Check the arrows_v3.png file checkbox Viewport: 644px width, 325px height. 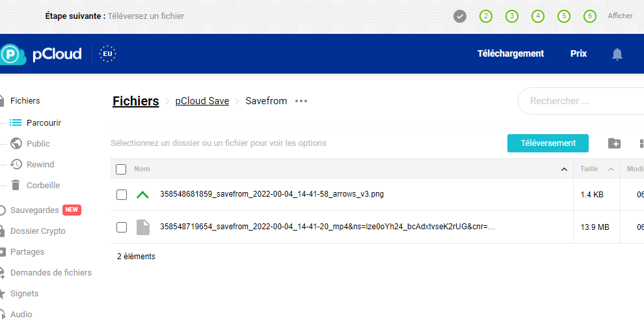click(x=122, y=195)
